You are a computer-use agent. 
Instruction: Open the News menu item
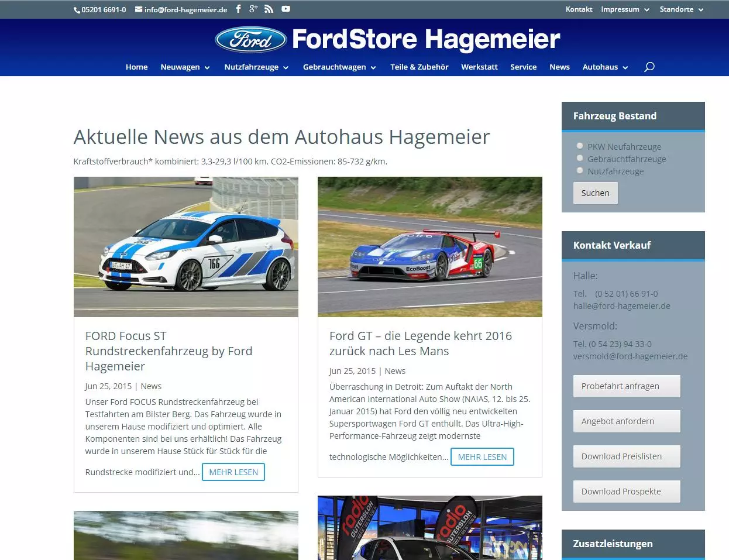click(x=559, y=67)
